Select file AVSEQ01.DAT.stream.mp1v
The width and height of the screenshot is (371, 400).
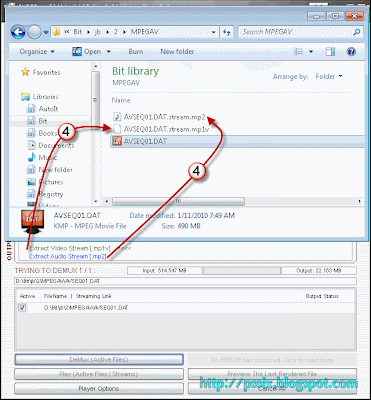click(166, 129)
